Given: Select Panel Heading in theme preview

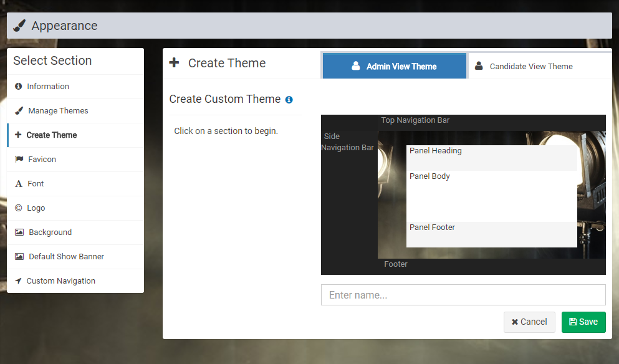Looking at the screenshot, I should click(x=491, y=158).
